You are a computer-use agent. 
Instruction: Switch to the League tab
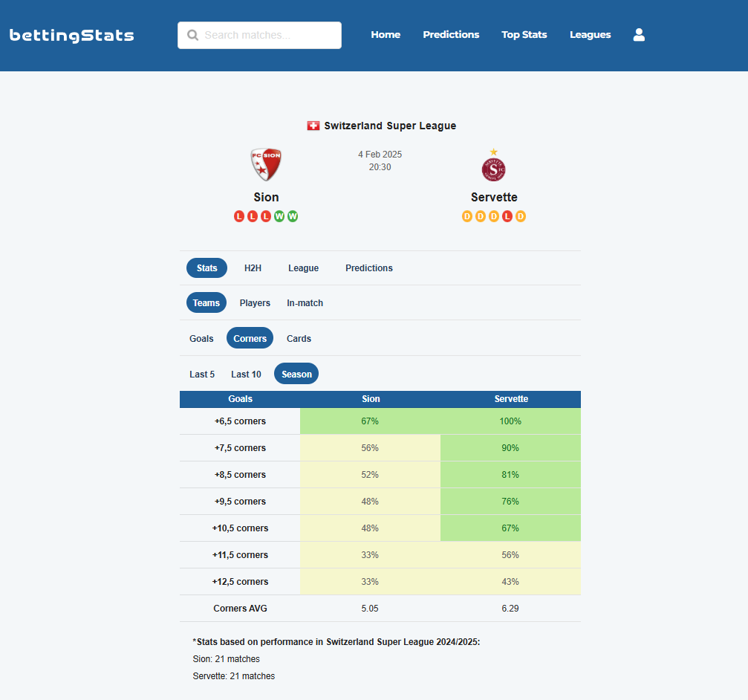(x=303, y=268)
